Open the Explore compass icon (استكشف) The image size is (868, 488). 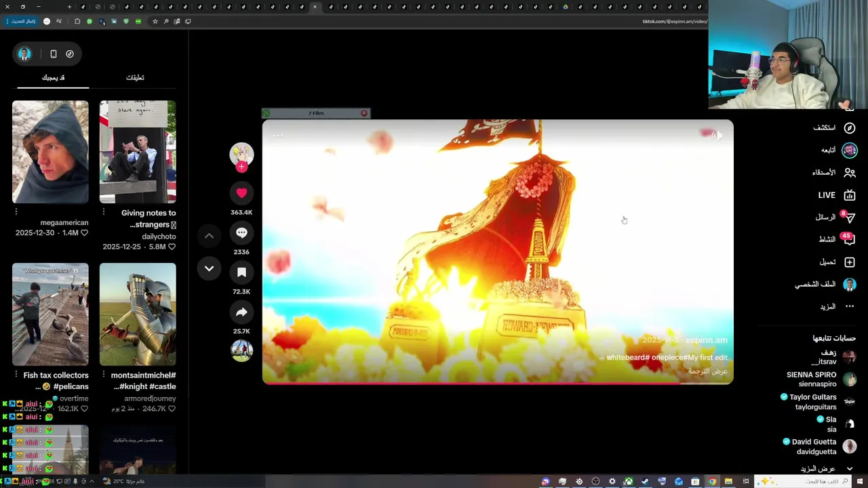click(x=850, y=128)
